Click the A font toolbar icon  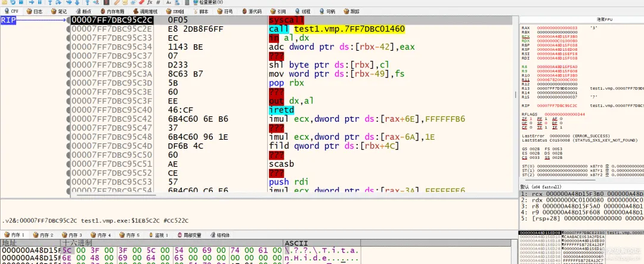point(169,2)
